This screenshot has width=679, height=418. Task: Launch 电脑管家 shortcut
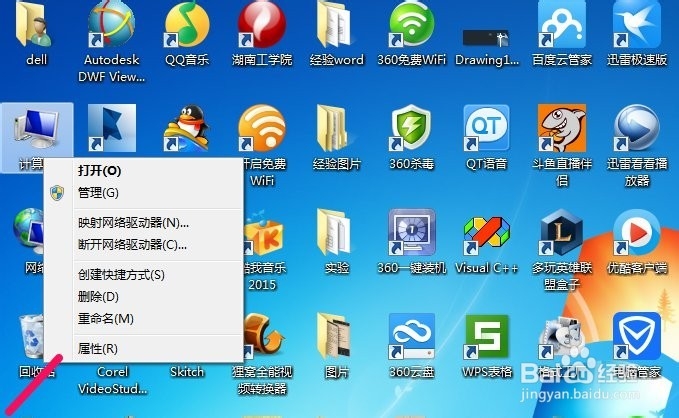coord(637,337)
